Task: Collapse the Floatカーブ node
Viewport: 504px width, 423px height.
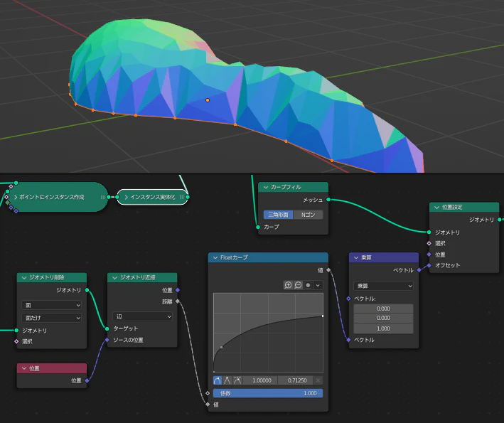Action: 215,257
